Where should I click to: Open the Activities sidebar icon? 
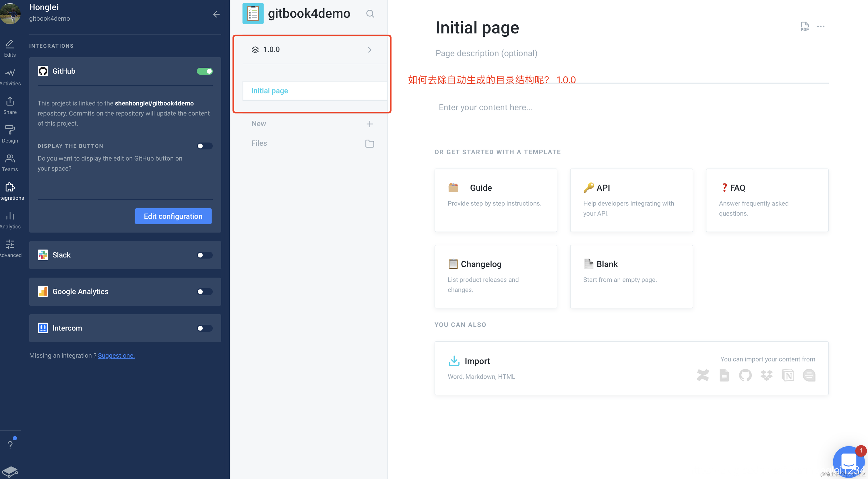(x=10, y=77)
